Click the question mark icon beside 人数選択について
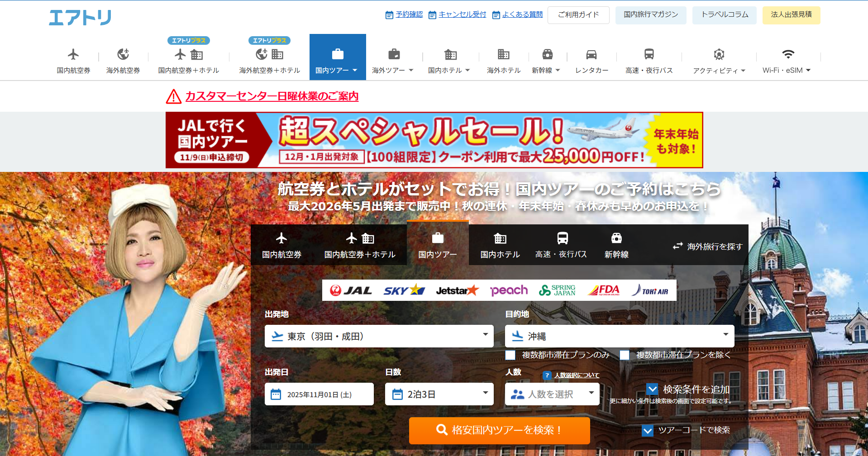 547,375
